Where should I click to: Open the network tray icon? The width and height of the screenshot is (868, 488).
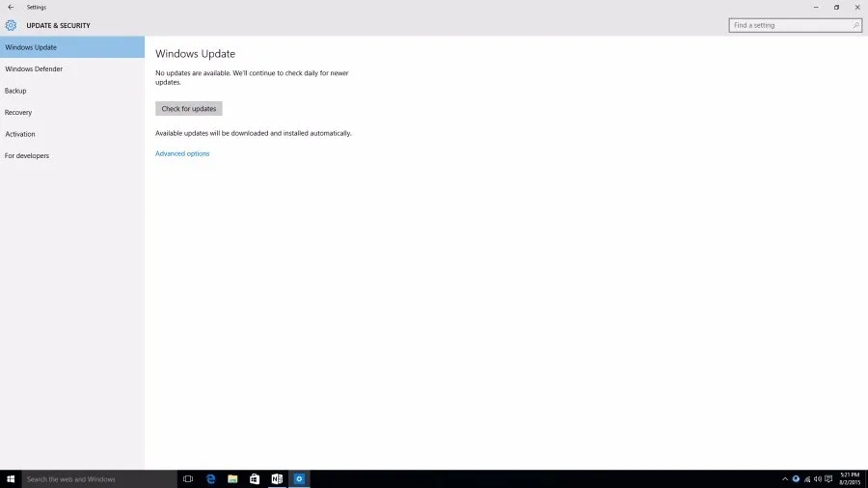[x=807, y=479]
